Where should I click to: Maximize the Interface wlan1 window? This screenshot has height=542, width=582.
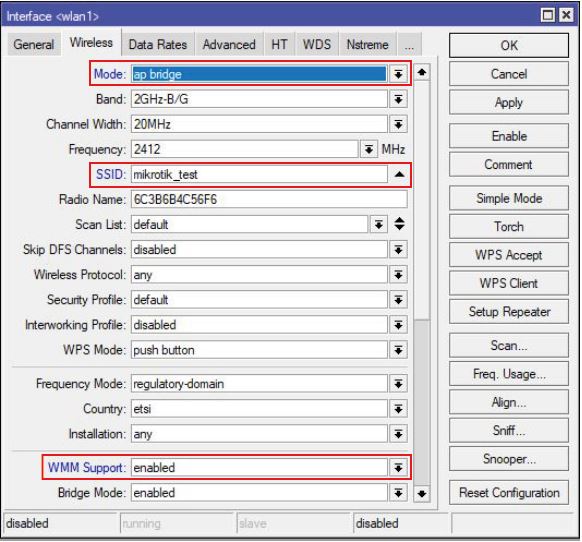[x=548, y=15]
